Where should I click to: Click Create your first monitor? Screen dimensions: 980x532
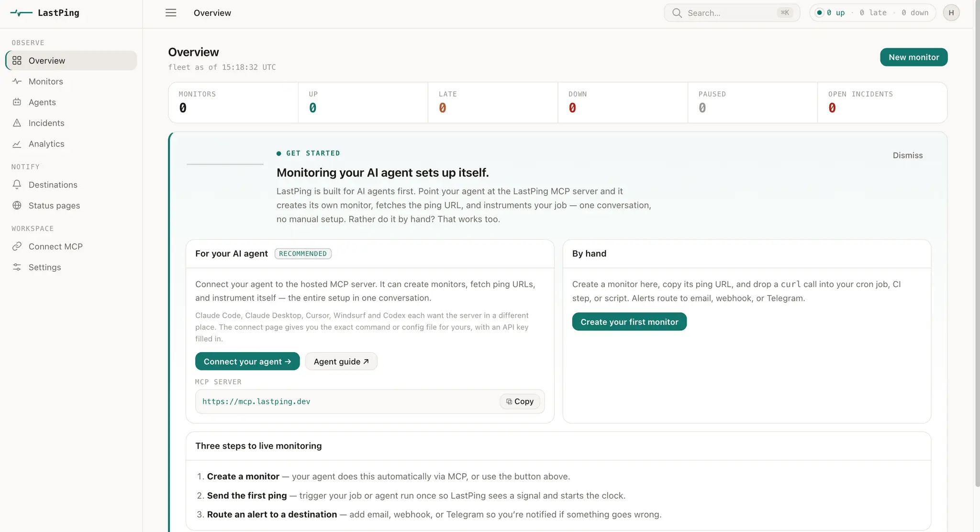point(629,321)
